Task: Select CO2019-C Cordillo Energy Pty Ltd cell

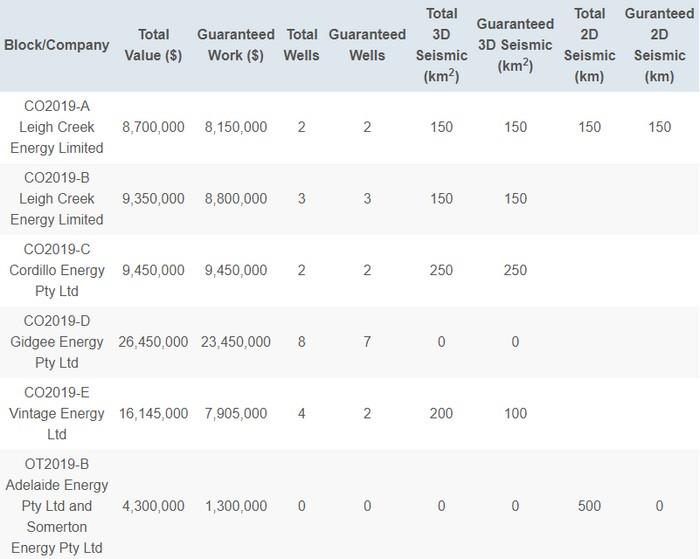Action: [x=62, y=271]
